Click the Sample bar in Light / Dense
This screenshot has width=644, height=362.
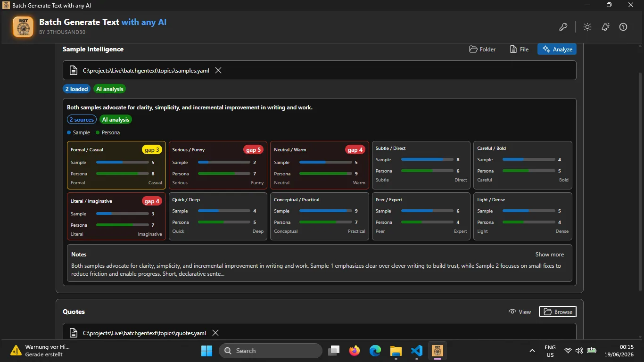pos(528,211)
